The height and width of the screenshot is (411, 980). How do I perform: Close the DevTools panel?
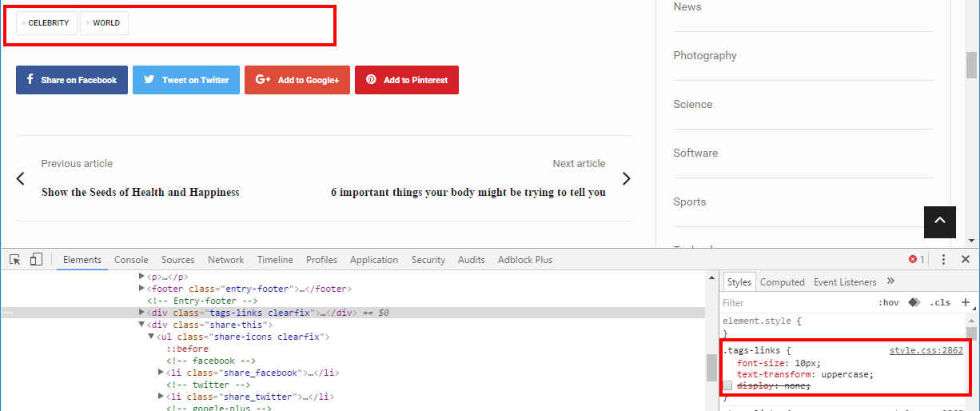point(965,260)
